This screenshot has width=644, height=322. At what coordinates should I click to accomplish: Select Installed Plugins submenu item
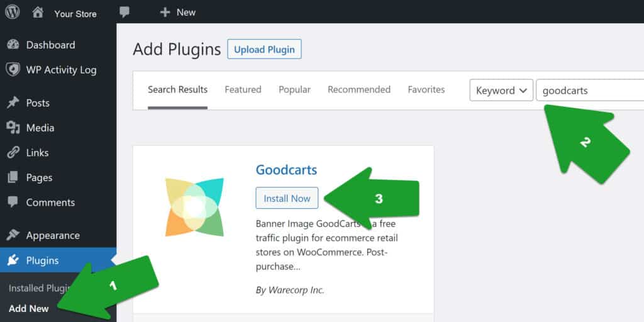point(40,288)
